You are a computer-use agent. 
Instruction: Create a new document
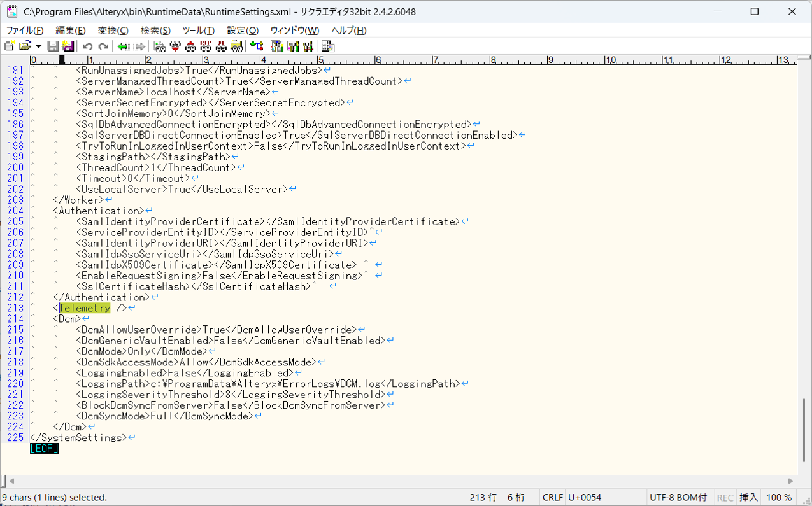pyautogui.click(x=9, y=46)
